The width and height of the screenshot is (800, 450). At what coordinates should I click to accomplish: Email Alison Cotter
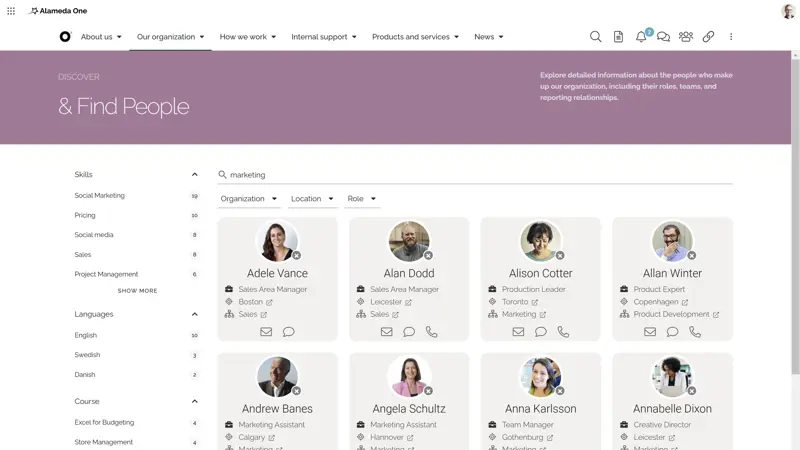point(518,332)
